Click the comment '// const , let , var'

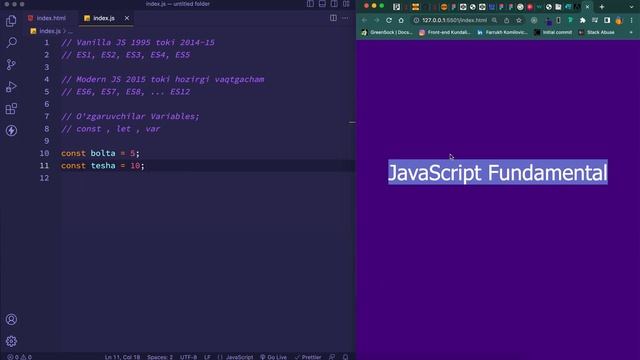[111, 129]
